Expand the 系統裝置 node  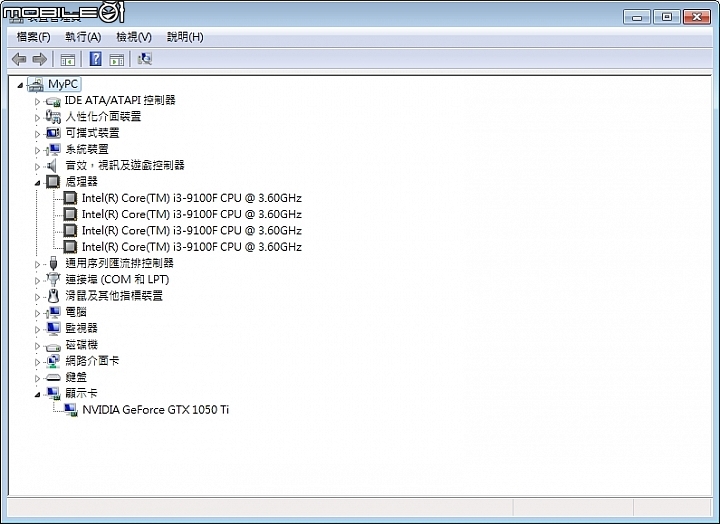38,150
